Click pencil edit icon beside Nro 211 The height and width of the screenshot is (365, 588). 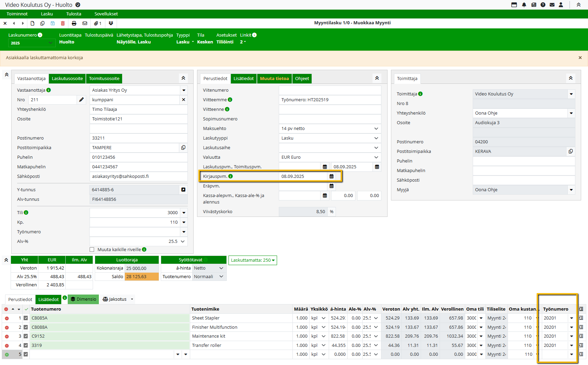coord(81,100)
